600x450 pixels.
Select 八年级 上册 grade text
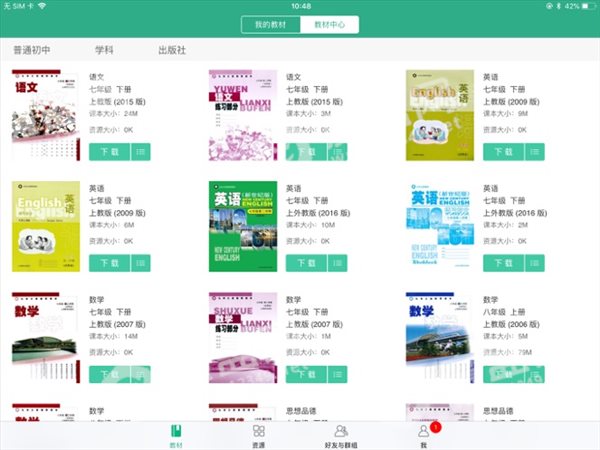tap(504, 312)
